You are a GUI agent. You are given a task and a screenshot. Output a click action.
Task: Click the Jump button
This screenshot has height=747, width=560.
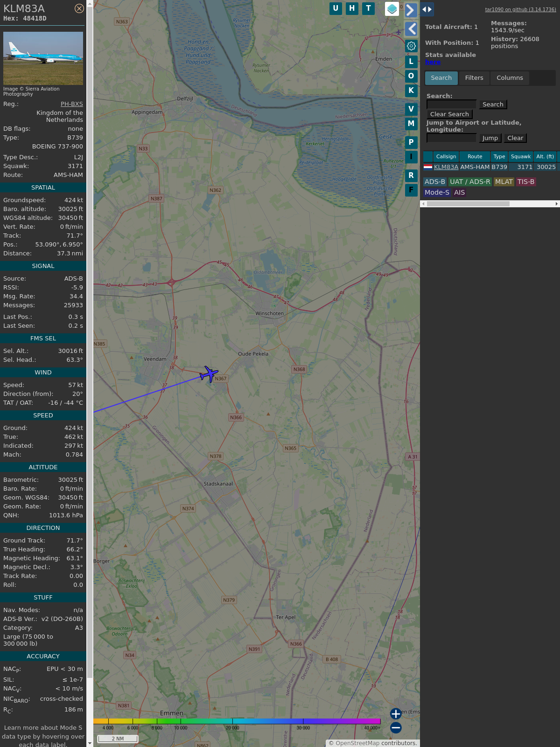490,138
